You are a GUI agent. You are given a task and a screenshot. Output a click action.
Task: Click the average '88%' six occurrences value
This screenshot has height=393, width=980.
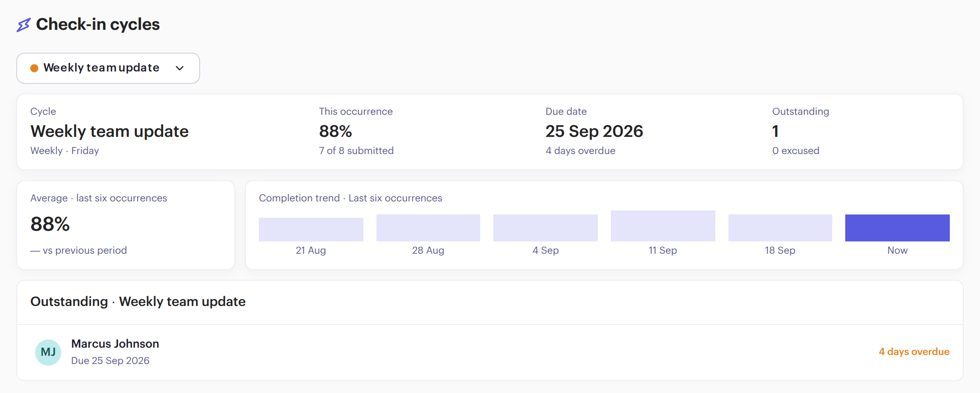pyautogui.click(x=50, y=224)
